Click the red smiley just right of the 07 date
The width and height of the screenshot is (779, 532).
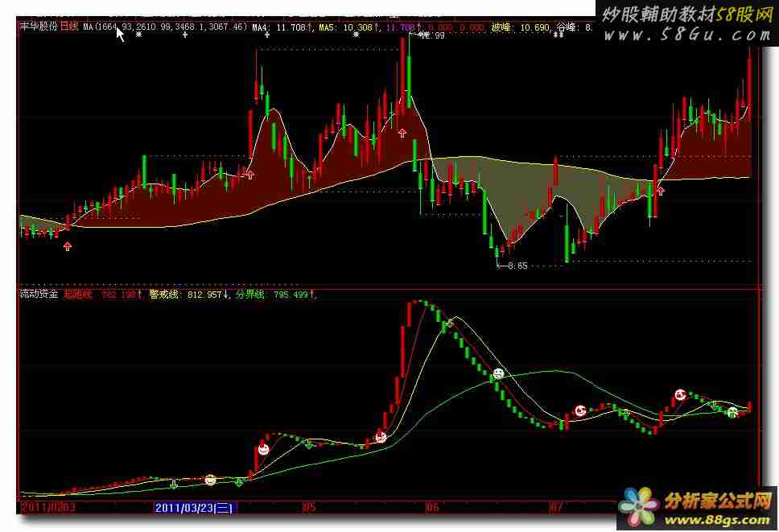click(580, 410)
